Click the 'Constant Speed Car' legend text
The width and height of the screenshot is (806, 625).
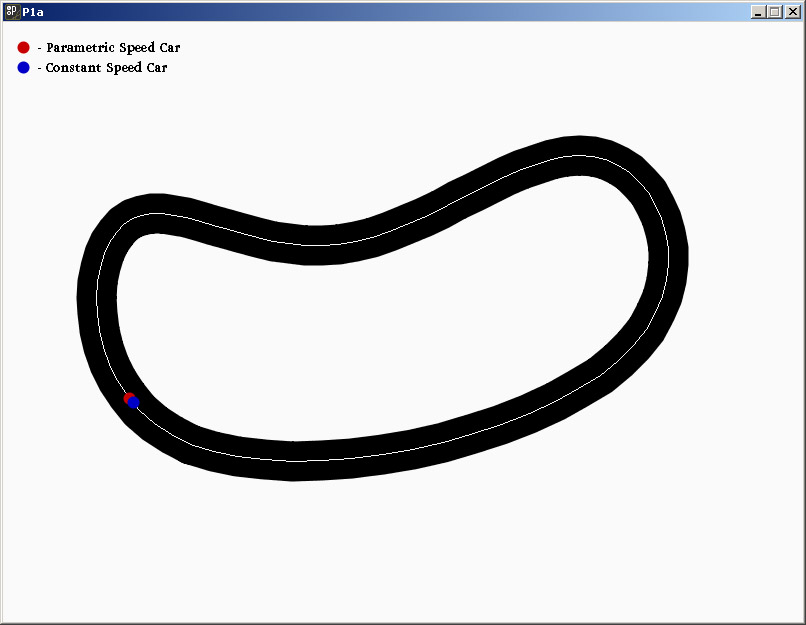pos(106,67)
